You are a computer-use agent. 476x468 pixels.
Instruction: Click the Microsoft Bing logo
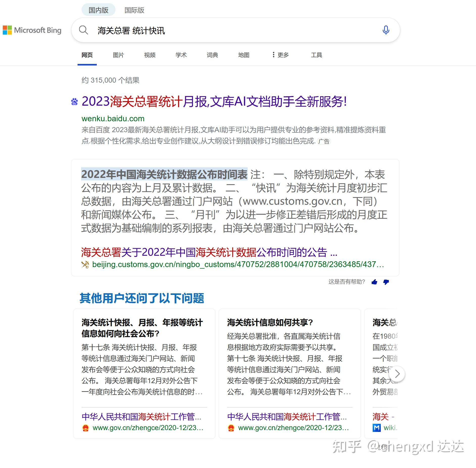tap(32, 30)
